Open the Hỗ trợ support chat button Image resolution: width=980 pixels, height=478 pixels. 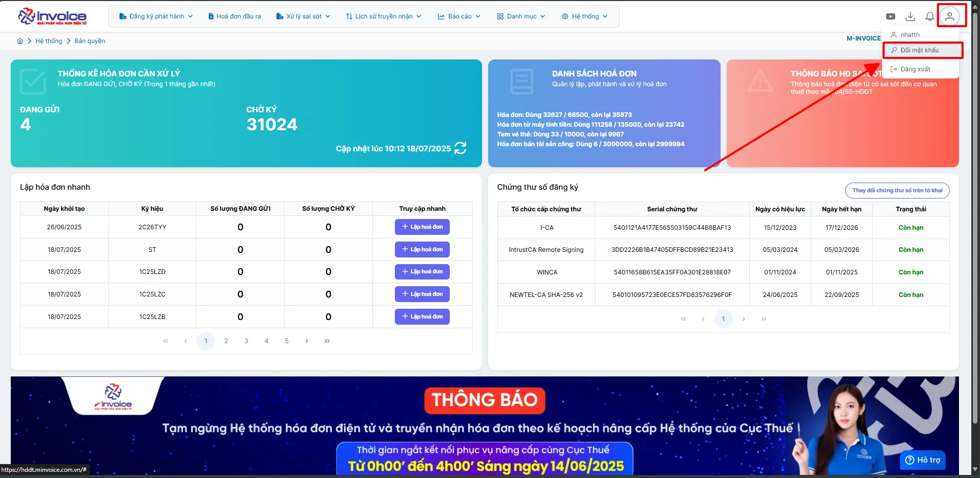(x=923, y=460)
